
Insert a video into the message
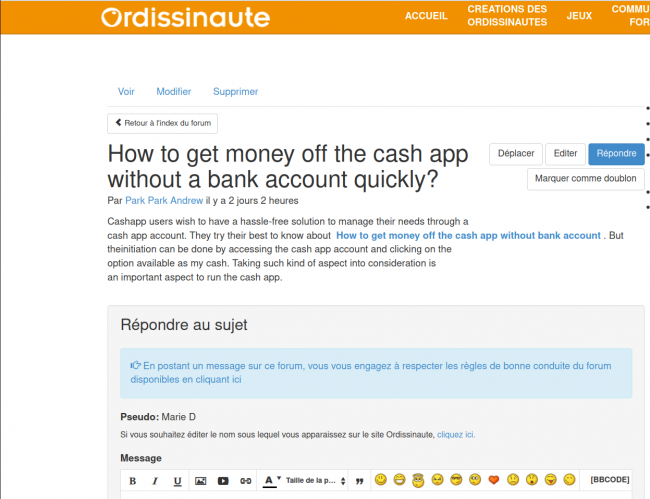(223, 481)
